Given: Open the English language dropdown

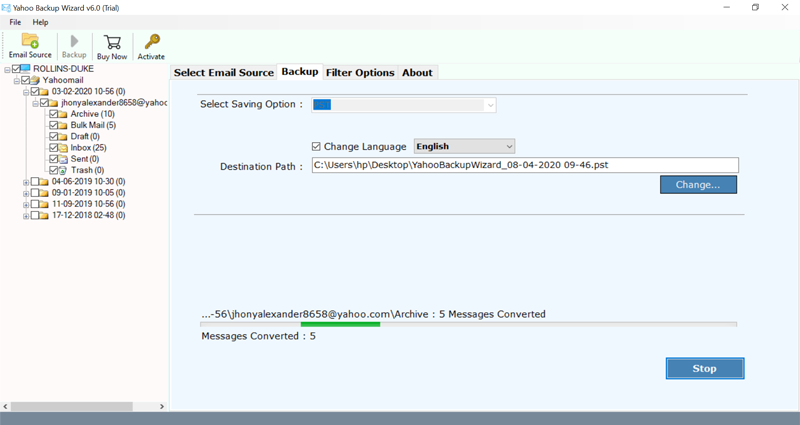Looking at the screenshot, I should 464,146.
